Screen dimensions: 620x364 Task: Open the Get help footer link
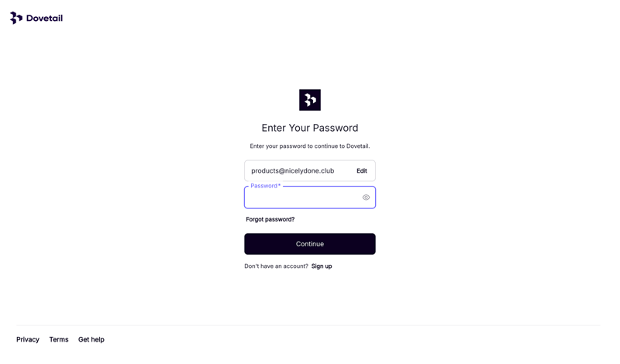(x=91, y=339)
